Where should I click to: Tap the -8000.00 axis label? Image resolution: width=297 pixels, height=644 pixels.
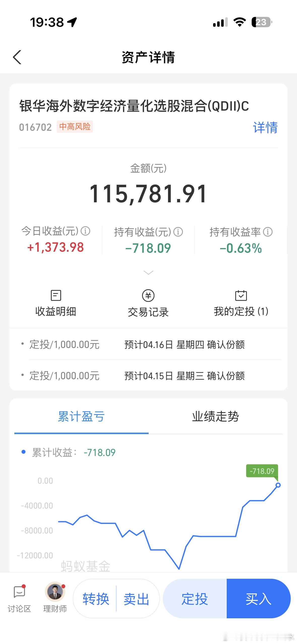click(x=37, y=531)
